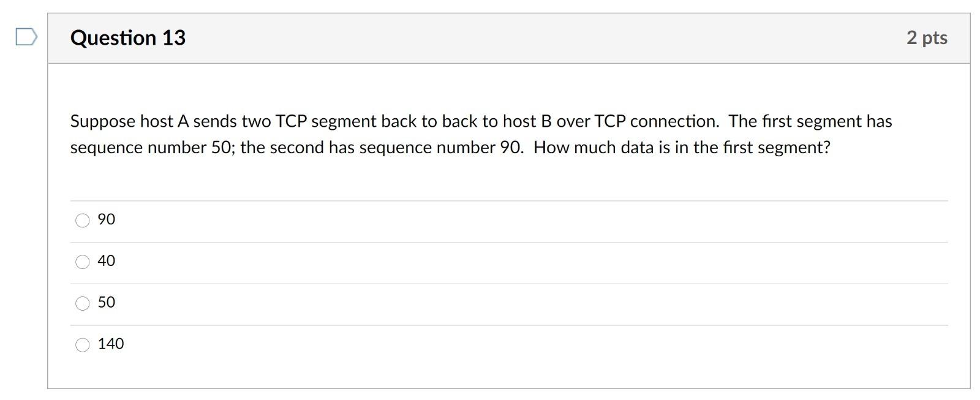
Task: Click the answer label reading 140
Action: (111, 344)
